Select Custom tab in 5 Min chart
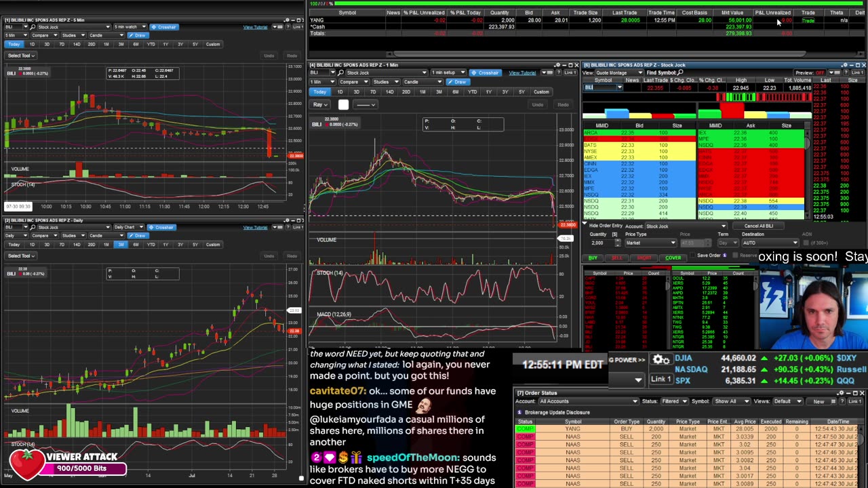 click(x=212, y=44)
